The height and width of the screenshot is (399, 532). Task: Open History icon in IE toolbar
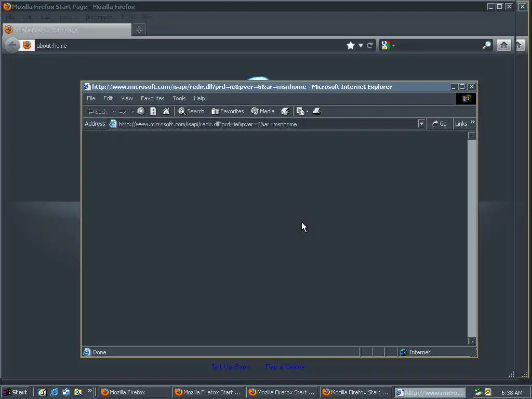(285, 111)
